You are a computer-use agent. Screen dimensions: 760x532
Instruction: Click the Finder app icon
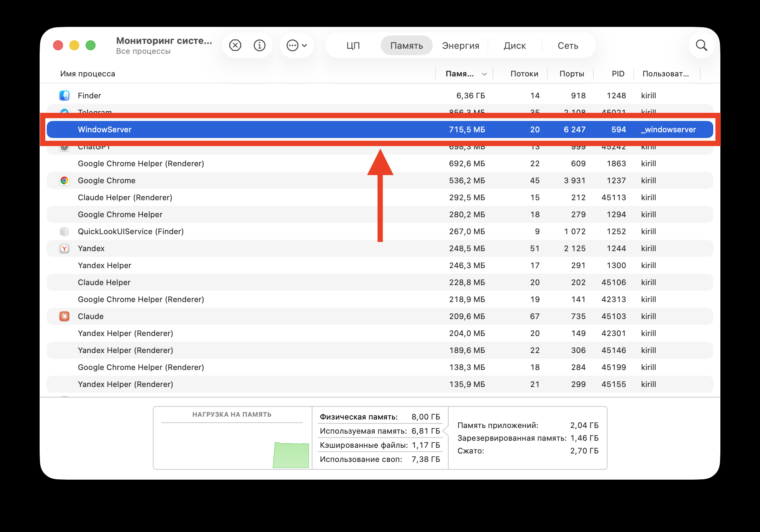click(64, 96)
